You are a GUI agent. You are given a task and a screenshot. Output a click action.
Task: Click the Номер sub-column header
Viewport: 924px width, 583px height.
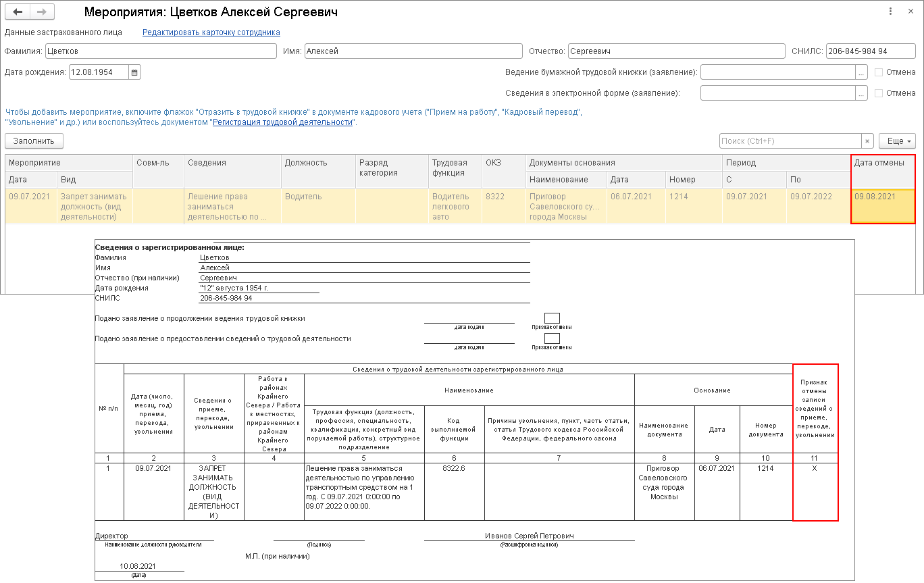(694, 180)
